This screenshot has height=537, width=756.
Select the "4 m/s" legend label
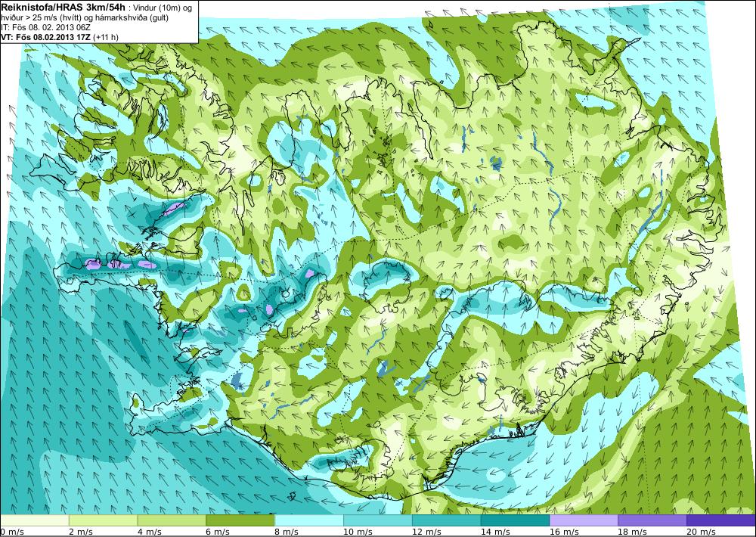click(x=150, y=532)
